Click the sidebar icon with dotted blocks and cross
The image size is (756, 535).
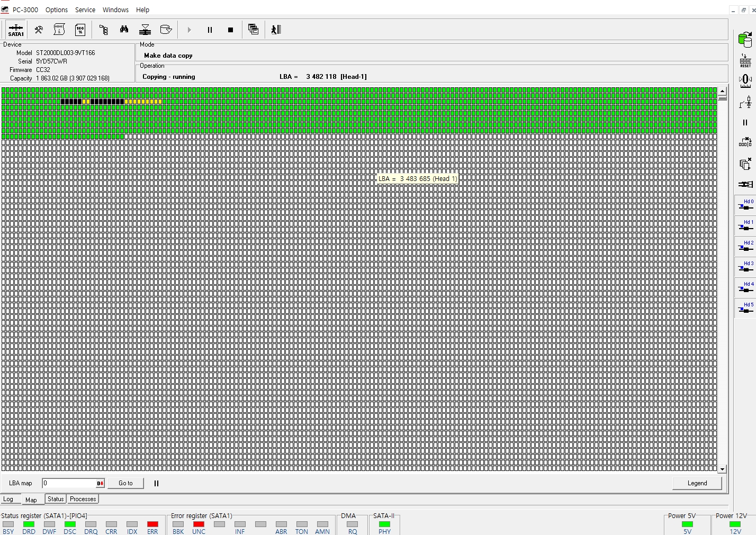pyautogui.click(x=745, y=142)
